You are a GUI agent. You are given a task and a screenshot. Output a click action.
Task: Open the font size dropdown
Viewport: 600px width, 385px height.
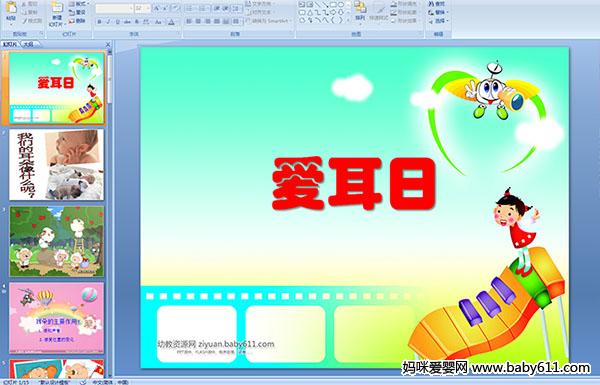(148, 8)
